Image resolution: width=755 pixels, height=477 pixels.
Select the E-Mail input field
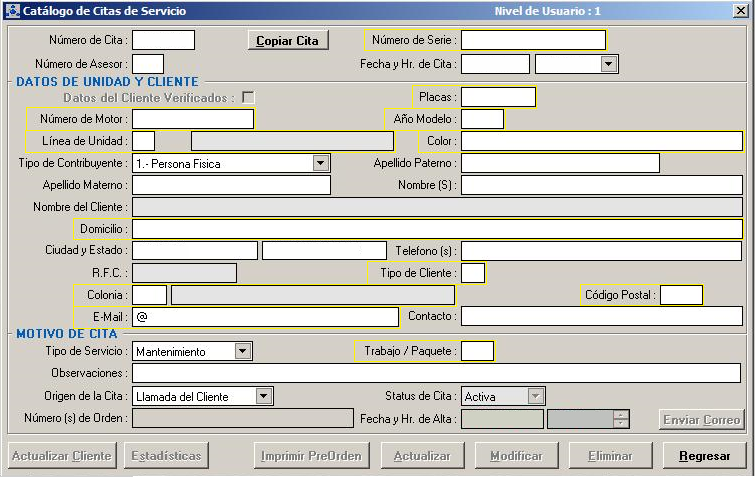(x=265, y=317)
